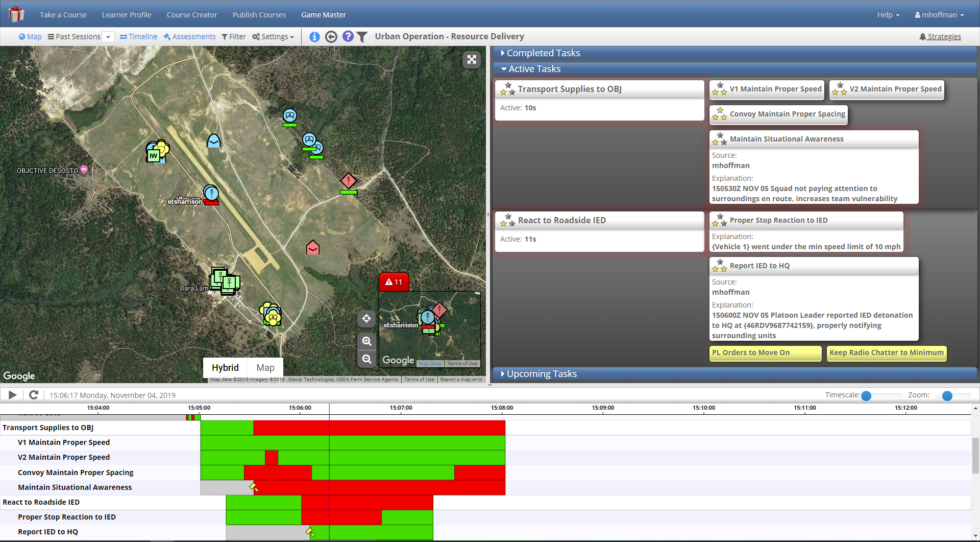Viewport: 980px width, 542px height.
Task: Adjust the Timescale slider handle
Action: tap(866, 395)
